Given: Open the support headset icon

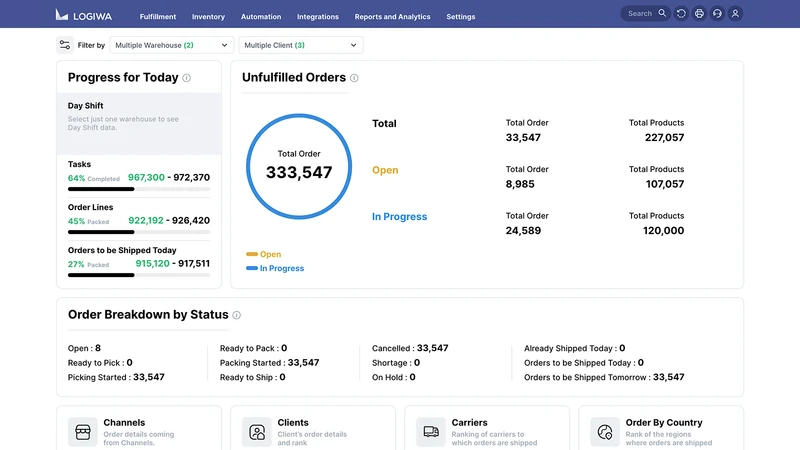Looking at the screenshot, I should click(x=717, y=14).
